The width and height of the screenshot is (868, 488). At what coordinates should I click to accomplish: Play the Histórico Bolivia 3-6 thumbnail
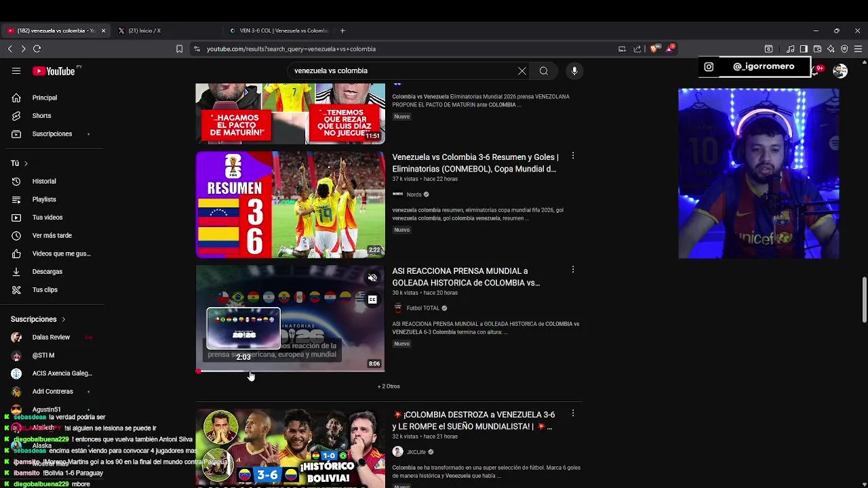click(290, 448)
